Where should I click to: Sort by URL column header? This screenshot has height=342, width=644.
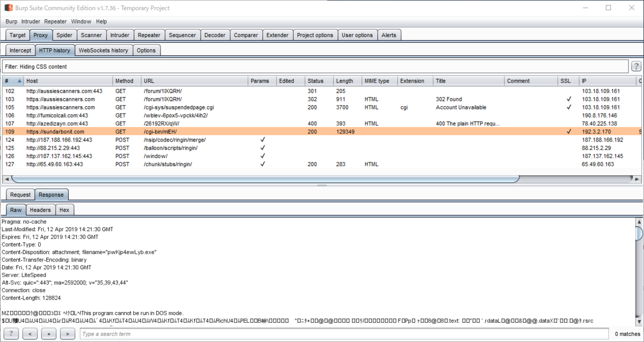tap(195, 81)
